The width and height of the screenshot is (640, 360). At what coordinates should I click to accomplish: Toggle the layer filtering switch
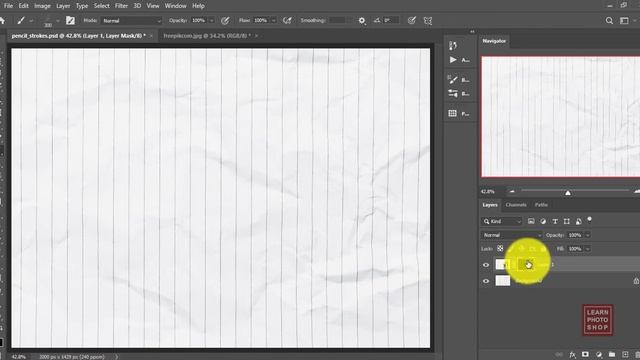[589, 220]
